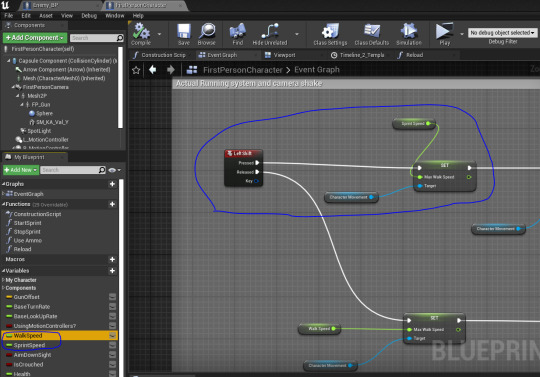This screenshot has width=540, height=377.
Task: Toggle SprintSpeed variable visibility eye
Action: (x=112, y=345)
